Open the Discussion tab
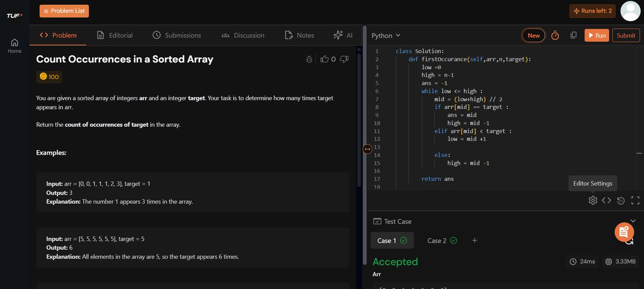644x289 pixels. pyautogui.click(x=243, y=35)
